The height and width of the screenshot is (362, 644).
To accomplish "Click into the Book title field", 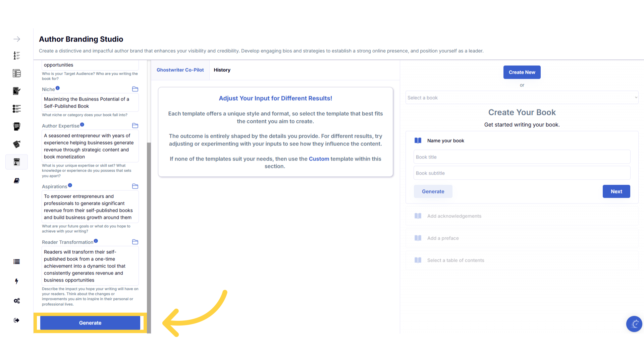I will [522, 157].
